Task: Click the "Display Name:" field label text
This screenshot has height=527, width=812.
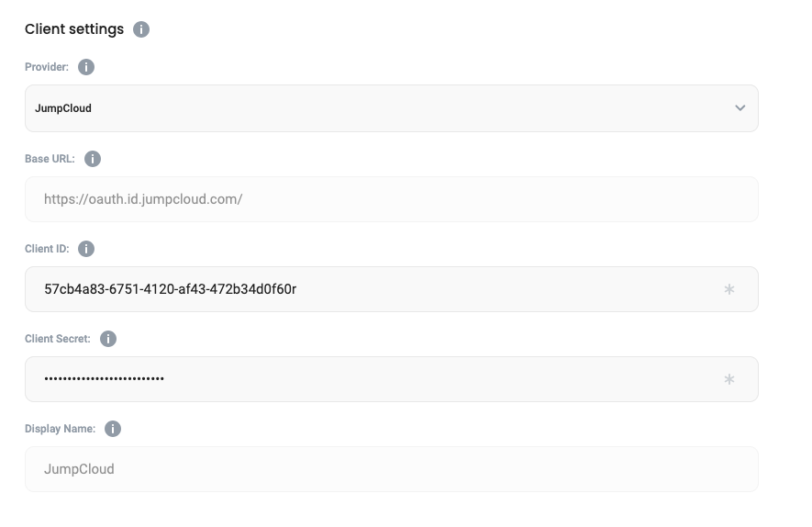Action: point(61,429)
